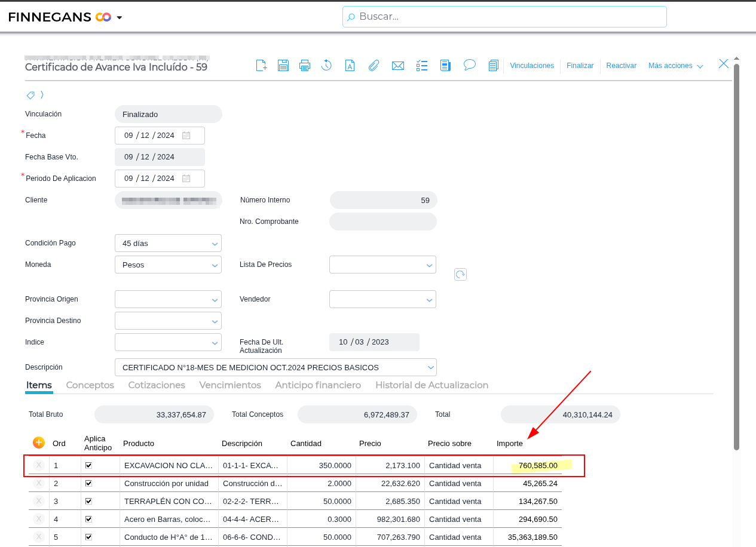Open the Anticipo financiero tab
This screenshot has width=756, height=547.
[318, 385]
